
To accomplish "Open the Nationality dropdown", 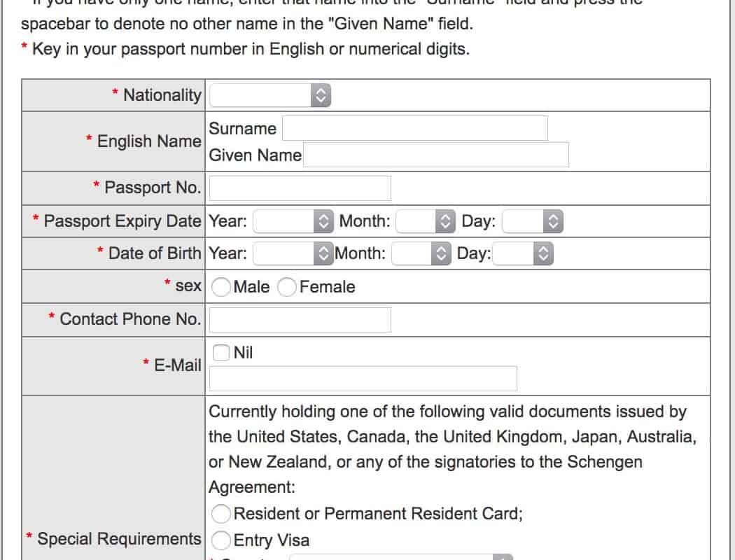I will (x=270, y=95).
